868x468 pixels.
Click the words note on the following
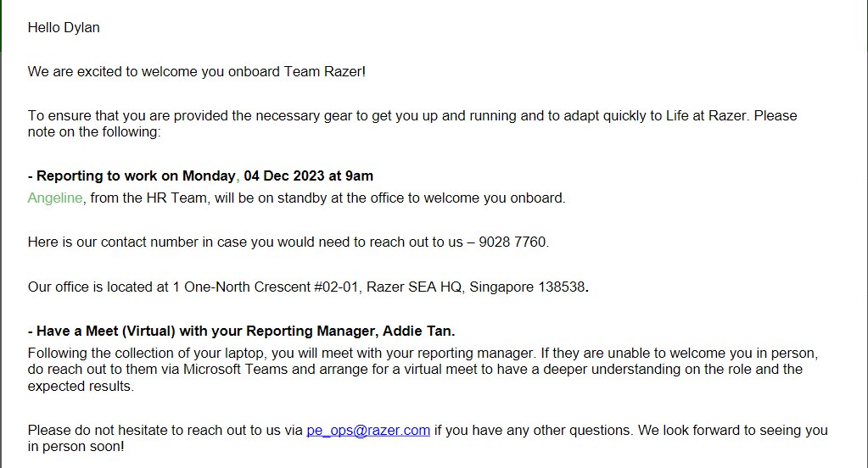click(92, 132)
